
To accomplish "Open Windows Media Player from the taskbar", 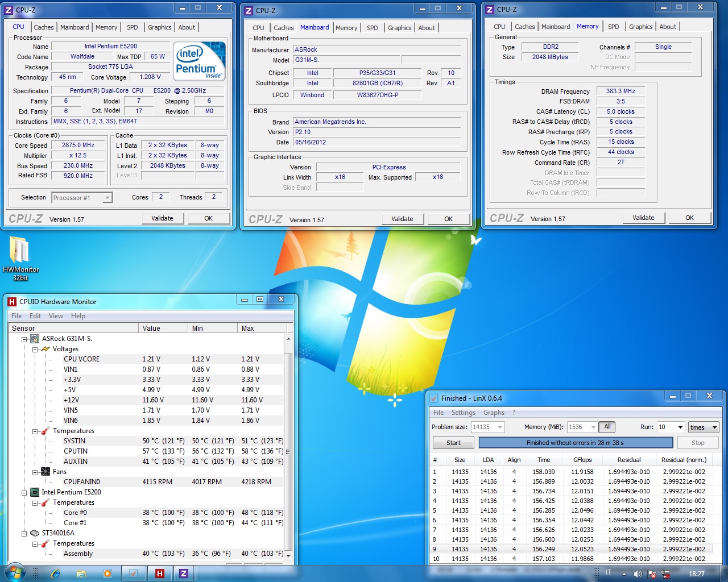I will pyautogui.click(x=107, y=573).
